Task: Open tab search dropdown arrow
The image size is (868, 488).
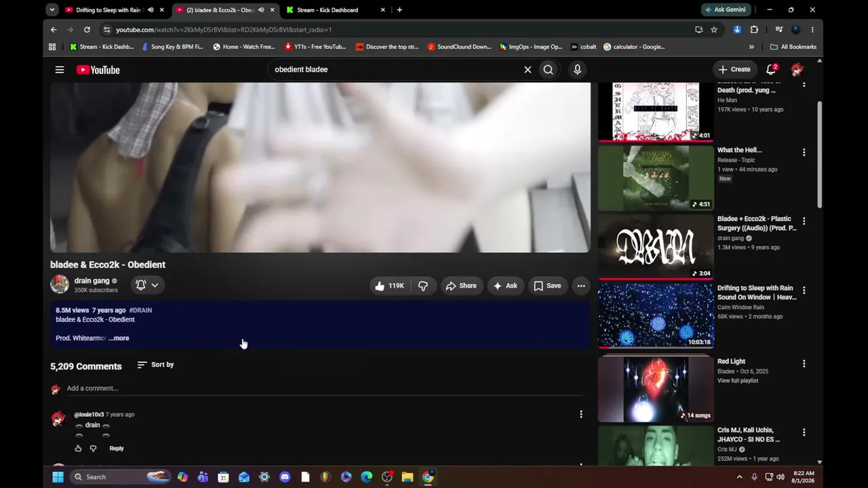Action: tap(52, 10)
